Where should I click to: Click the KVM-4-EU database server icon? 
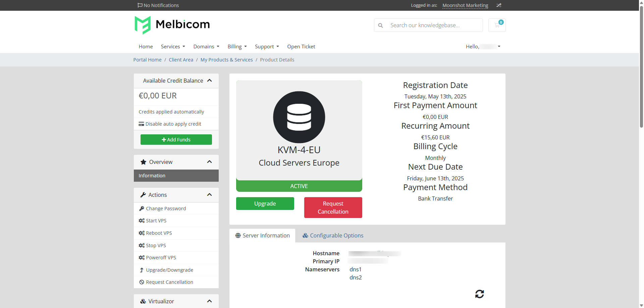click(x=299, y=117)
